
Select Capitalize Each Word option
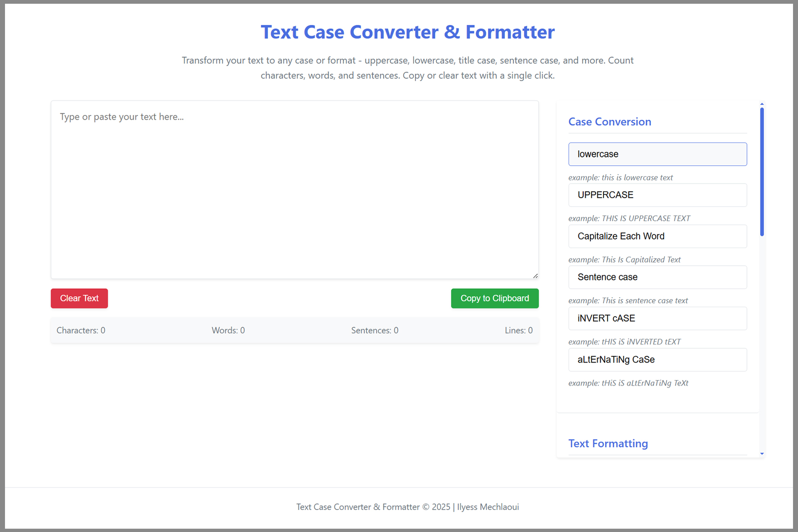click(x=658, y=236)
